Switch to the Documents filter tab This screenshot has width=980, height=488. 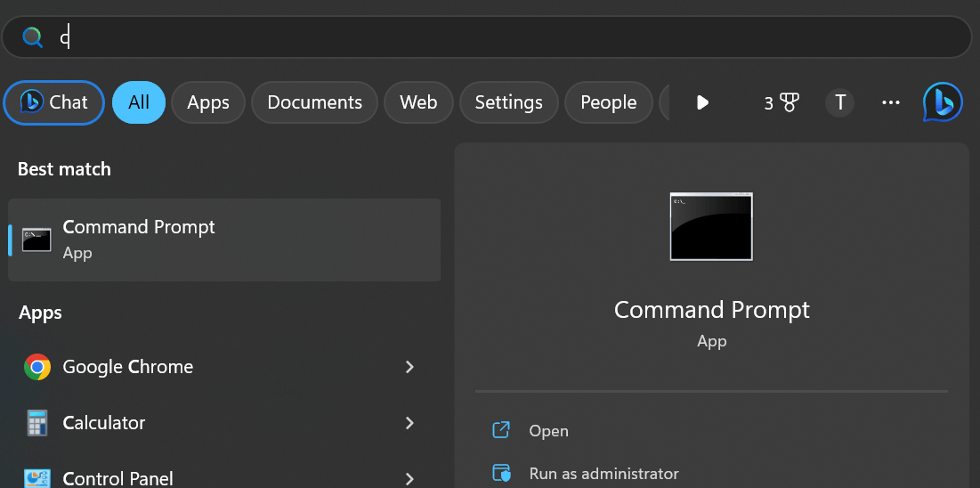[314, 102]
